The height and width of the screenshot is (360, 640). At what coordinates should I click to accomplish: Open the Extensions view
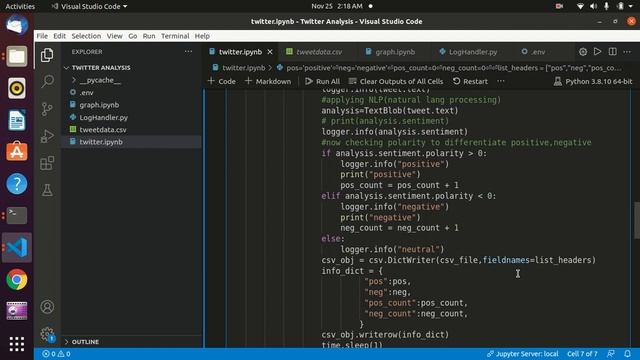click(x=47, y=163)
